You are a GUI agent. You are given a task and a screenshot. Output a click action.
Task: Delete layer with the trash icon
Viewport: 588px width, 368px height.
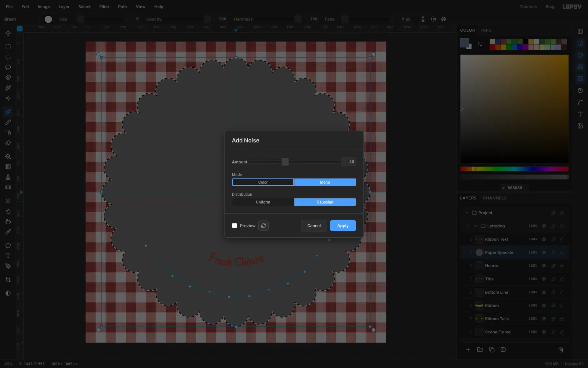pos(561,350)
